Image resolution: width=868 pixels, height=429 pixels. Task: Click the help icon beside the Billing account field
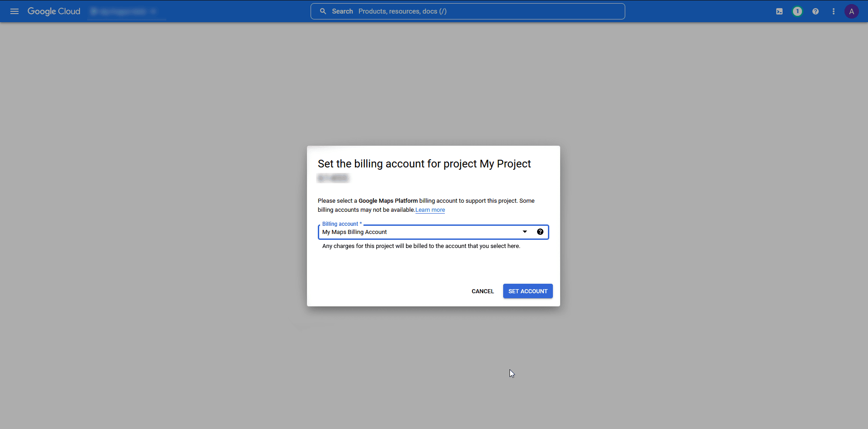[540, 232]
